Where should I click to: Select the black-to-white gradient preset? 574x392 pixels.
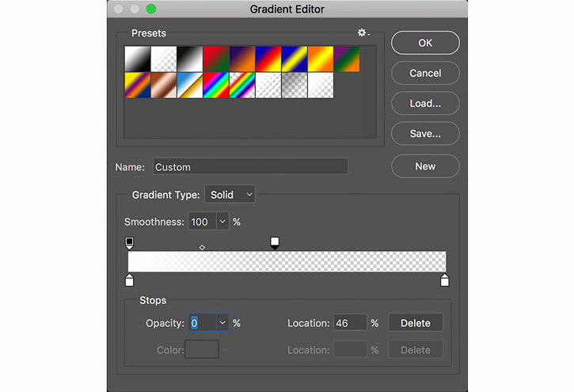(x=190, y=59)
